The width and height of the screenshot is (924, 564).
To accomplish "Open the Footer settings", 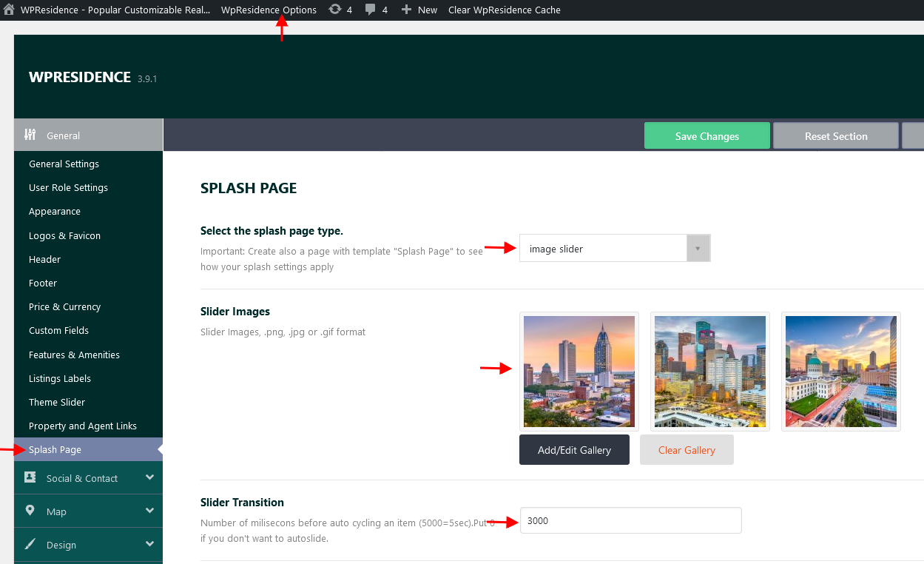I will point(43,283).
